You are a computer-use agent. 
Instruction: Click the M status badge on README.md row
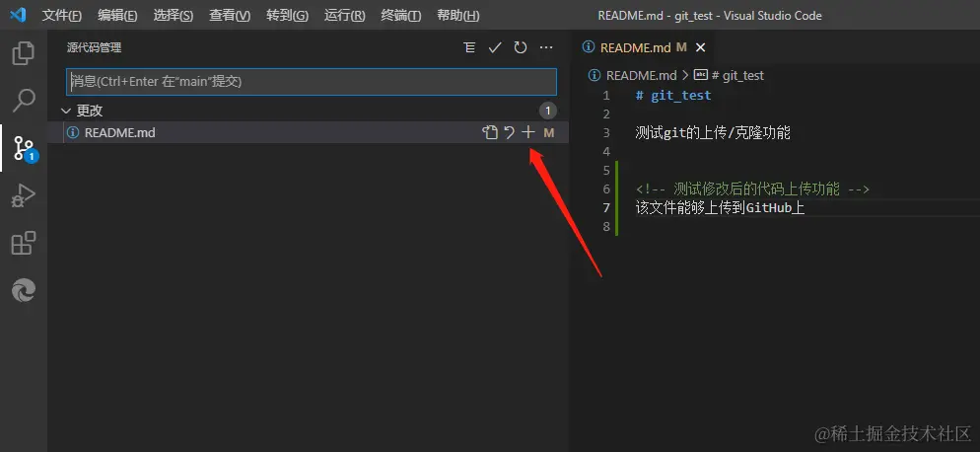coord(549,132)
